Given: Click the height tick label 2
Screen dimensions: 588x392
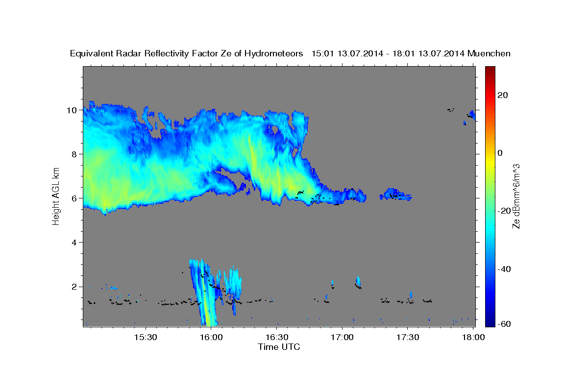Looking at the screenshot, I should [74, 287].
